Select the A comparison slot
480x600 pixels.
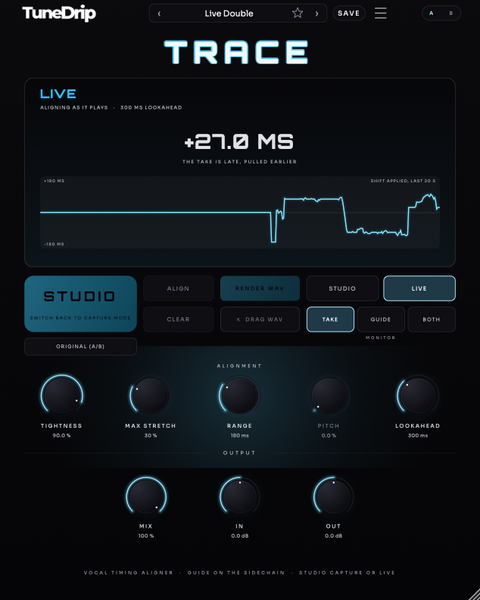tap(431, 13)
